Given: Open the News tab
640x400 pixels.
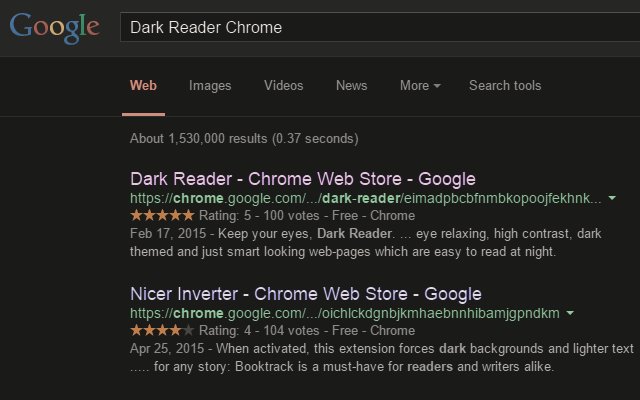Looking at the screenshot, I should tap(351, 86).
